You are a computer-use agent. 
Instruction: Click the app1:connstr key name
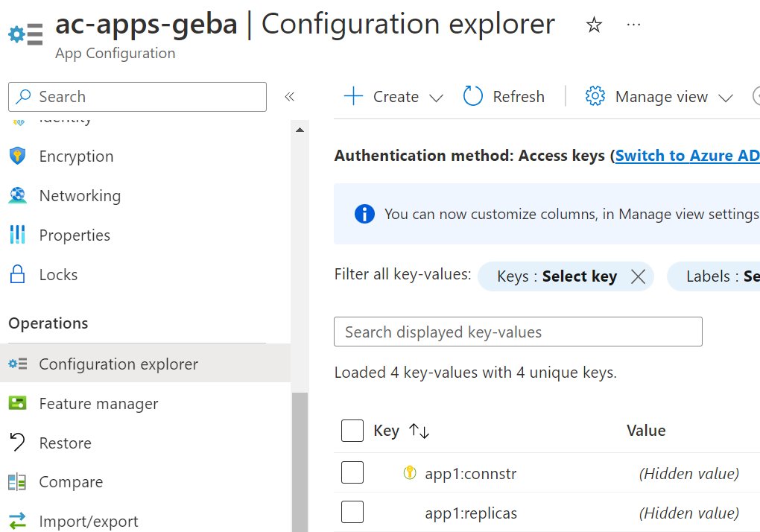[471, 473]
